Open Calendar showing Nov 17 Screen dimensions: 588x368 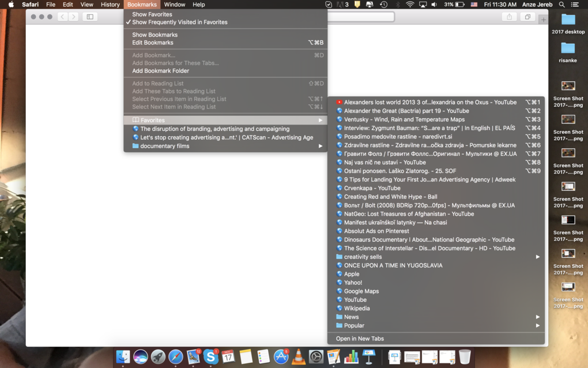(228, 356)
